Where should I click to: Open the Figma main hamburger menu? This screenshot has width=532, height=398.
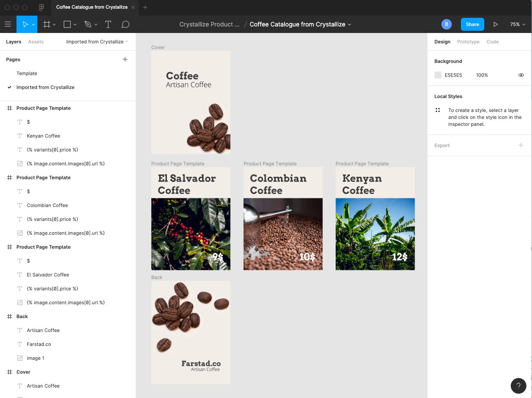click(x=8, y=24)
